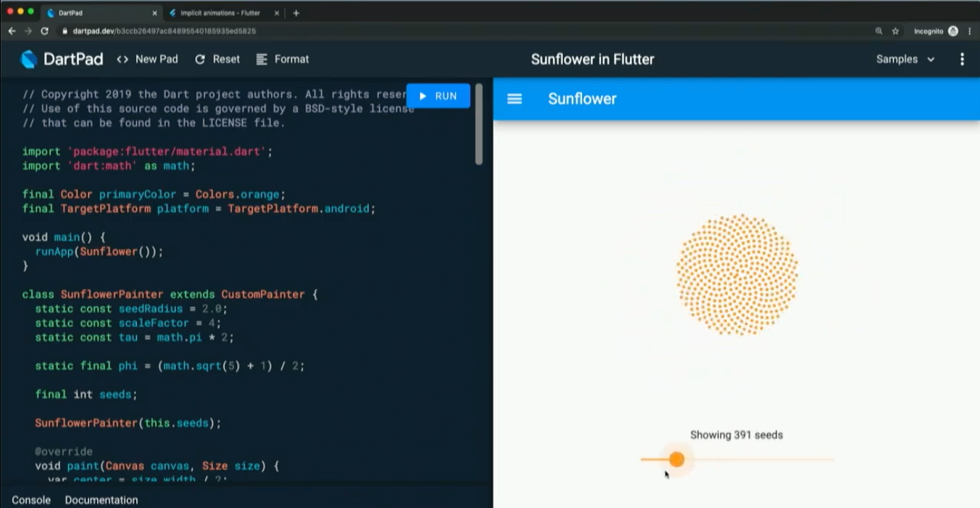The height and width of the screenshot is (508, 980).
Task: Click the DartPad logo icon
Action: (x=28, y=60)
